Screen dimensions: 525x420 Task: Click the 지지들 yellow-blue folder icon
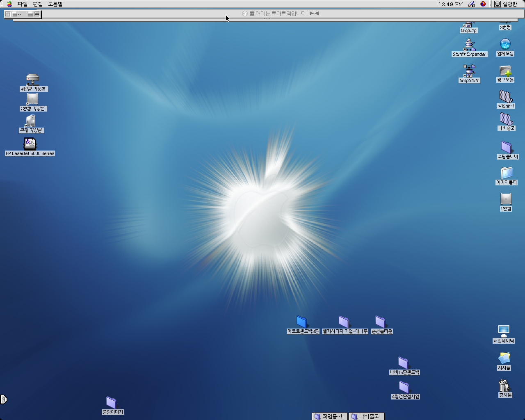(x=504, y=358)
